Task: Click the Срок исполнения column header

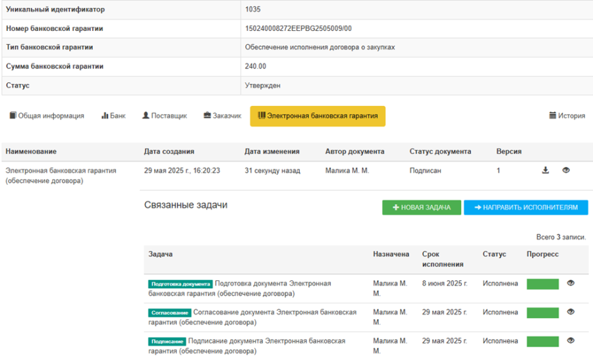Action: (x=442, y=259)
